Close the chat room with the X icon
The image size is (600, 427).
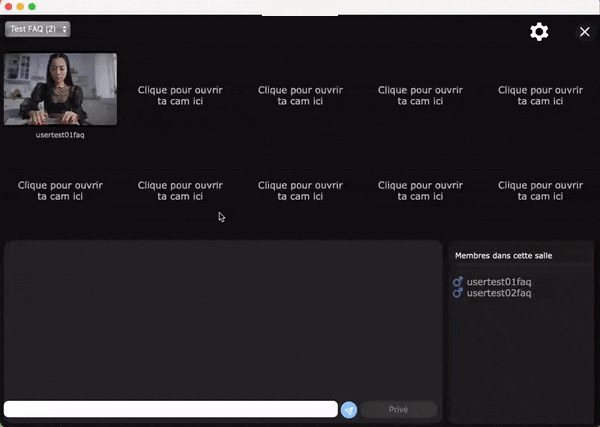point(584,32)
